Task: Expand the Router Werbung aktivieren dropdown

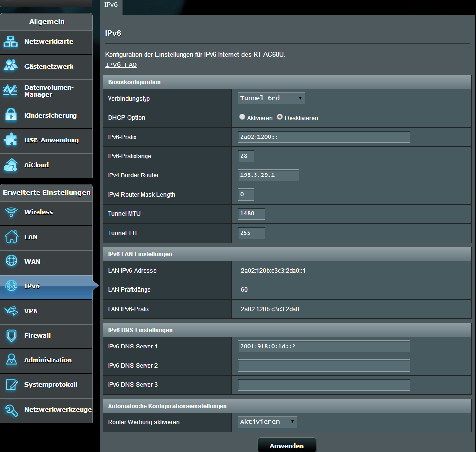Action: [267, 422]
